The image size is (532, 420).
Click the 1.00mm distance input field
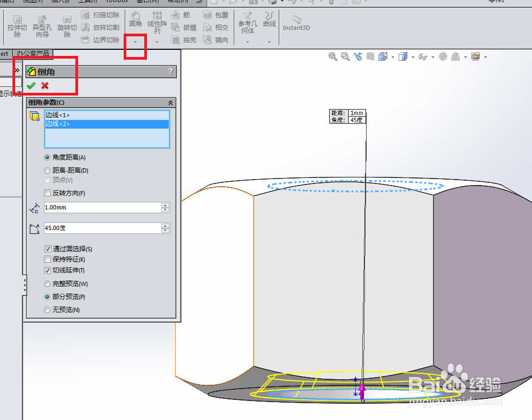(x=103, y=207)
